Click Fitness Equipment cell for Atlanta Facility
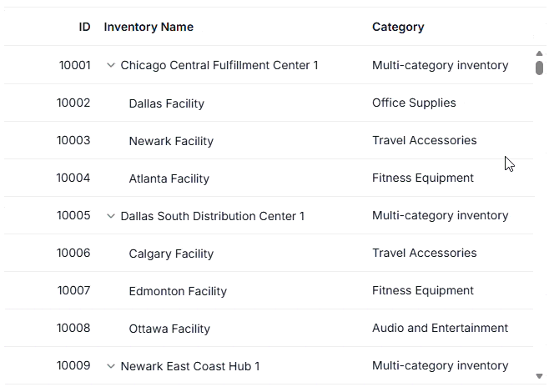 [422, 178]
